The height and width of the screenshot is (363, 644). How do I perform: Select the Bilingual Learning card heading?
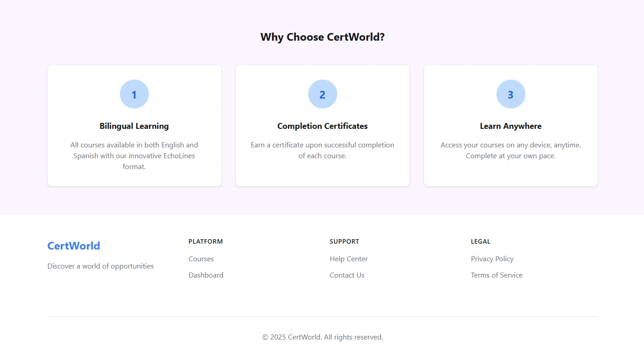coord(134,126)
